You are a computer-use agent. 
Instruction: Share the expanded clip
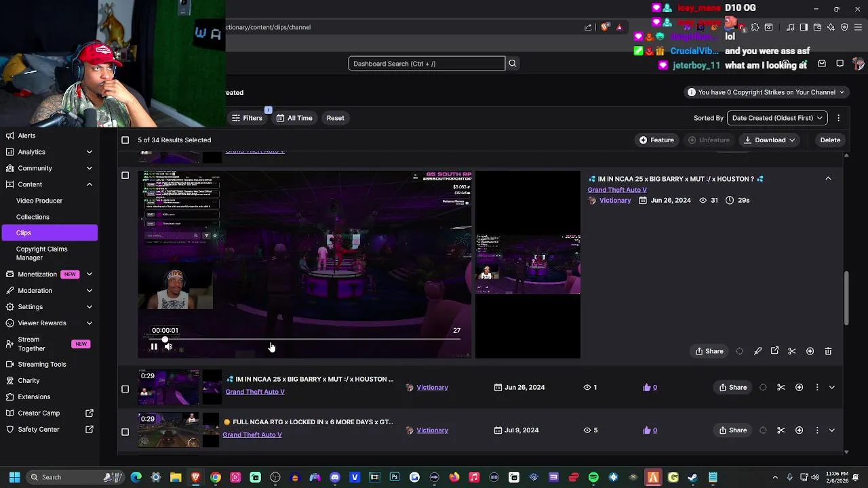coord(709,351)
